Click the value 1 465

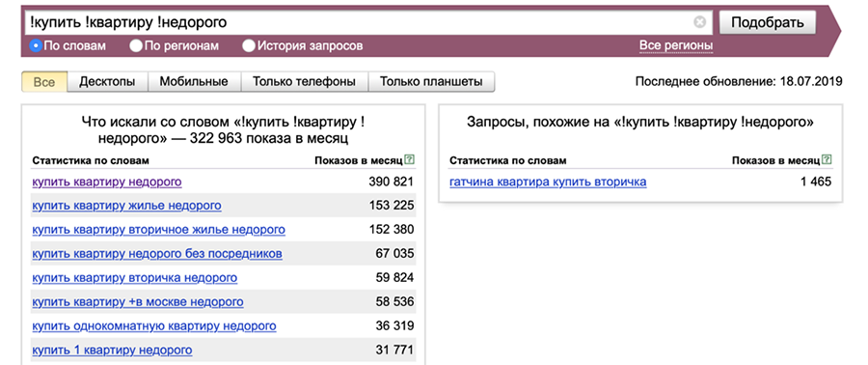click(815, 182)
